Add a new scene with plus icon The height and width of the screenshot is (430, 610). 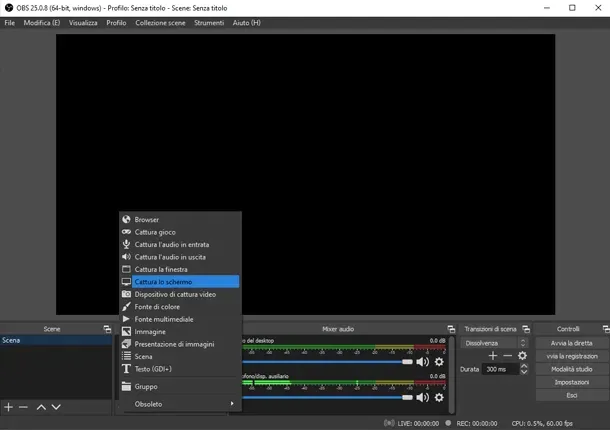[x=9, y=407]
